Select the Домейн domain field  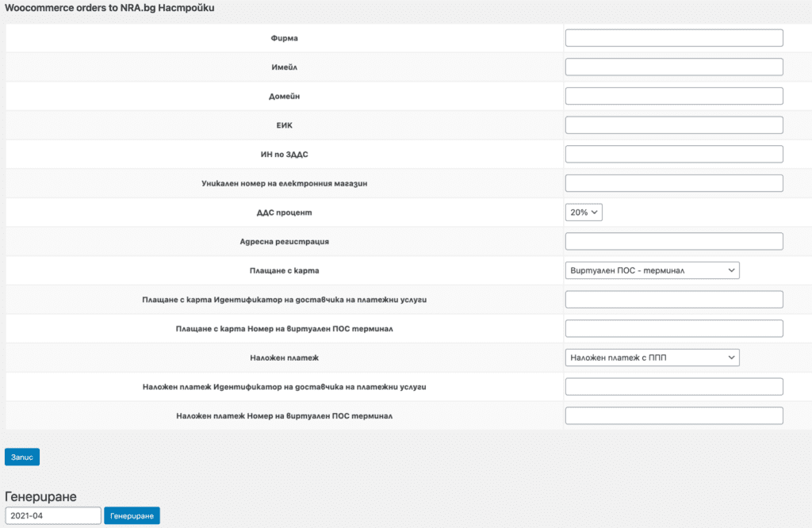click(x=672, y=95)
